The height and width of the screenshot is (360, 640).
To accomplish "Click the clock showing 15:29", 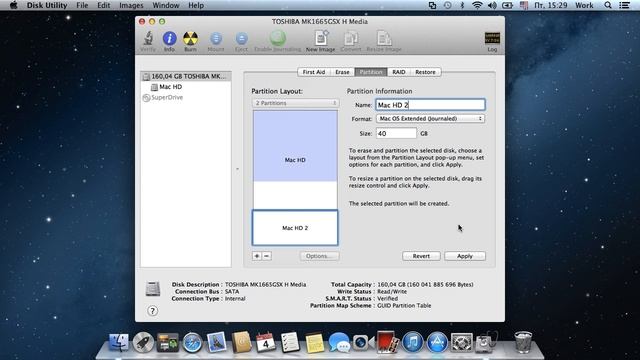I will [x=551, y=5].
